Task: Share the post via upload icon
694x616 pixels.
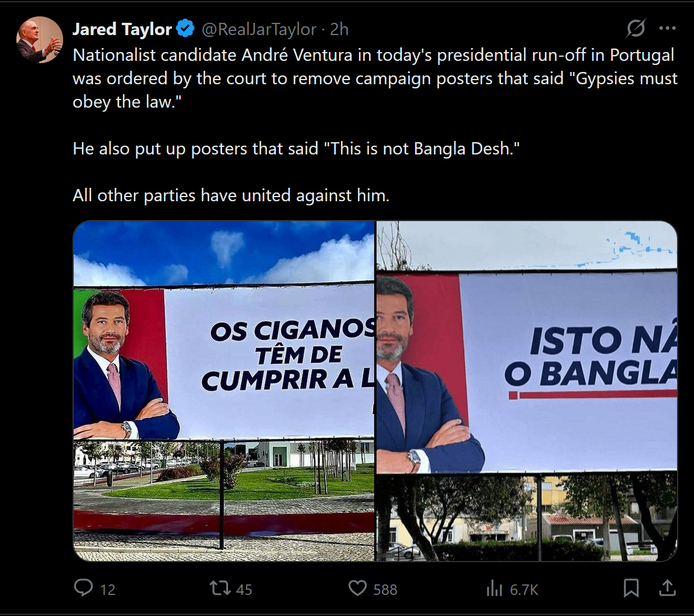Action: pyautogui.click(x=668, y=588)
